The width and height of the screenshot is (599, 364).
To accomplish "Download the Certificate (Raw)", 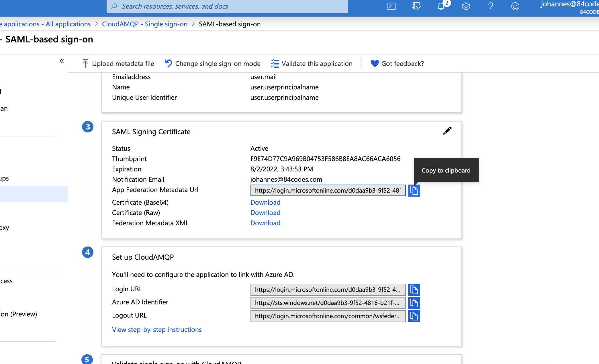I will (265, 213).
